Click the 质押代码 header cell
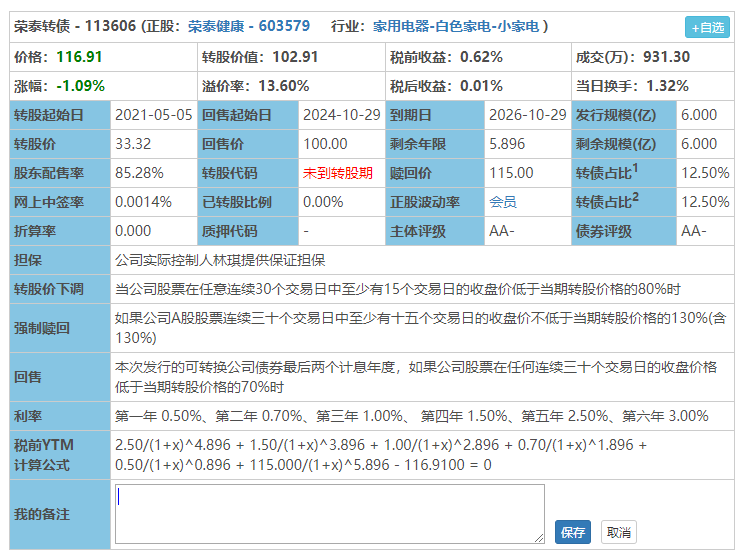Viewport: 743px width, 559px height. tap(247, 231)
